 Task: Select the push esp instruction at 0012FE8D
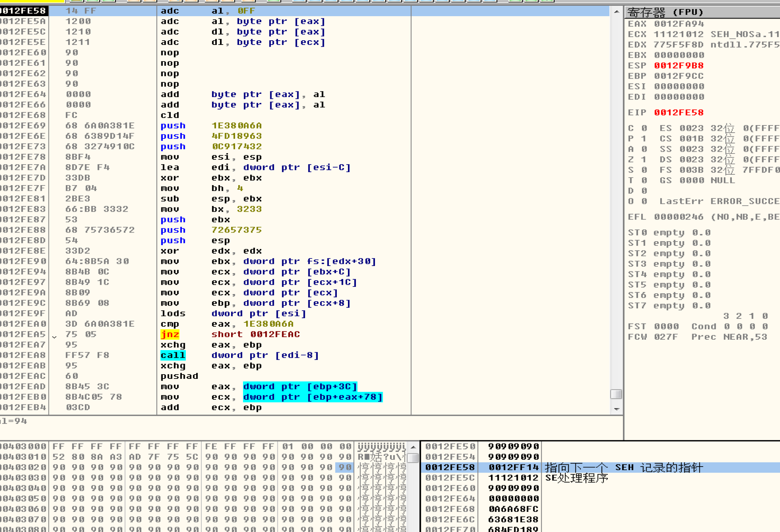tap(195, 240)
